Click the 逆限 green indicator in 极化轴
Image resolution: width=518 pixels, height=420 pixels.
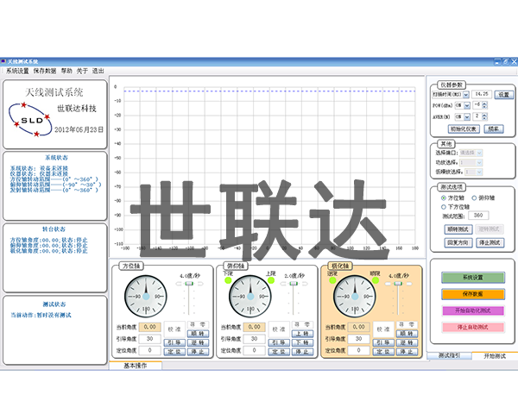click(x=332, y=280)
